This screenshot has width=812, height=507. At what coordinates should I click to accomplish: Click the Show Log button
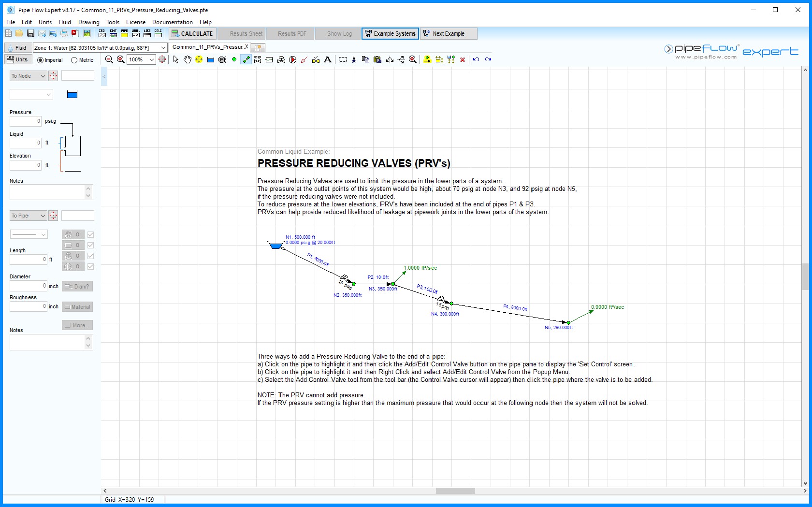point(339,33)
